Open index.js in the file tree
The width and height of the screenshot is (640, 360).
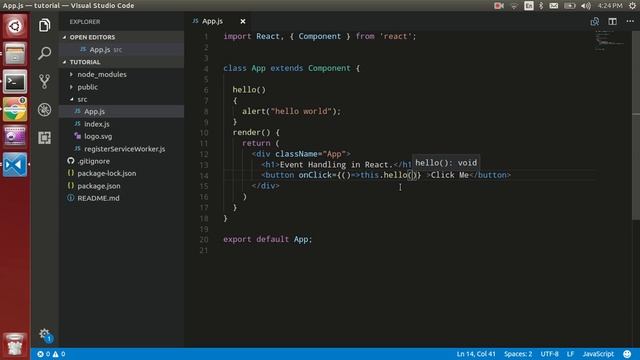pos(97,124)
